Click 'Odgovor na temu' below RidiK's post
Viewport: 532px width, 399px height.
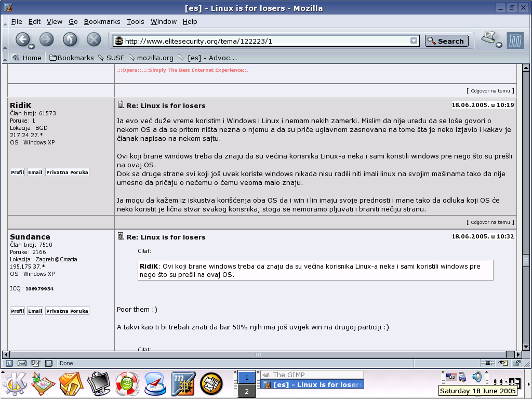pos(490,222)
